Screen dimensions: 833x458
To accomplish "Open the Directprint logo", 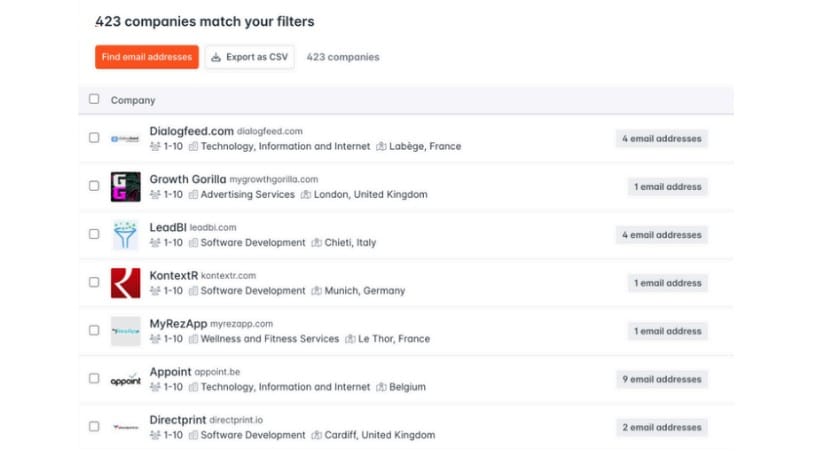I will point(125,427).
